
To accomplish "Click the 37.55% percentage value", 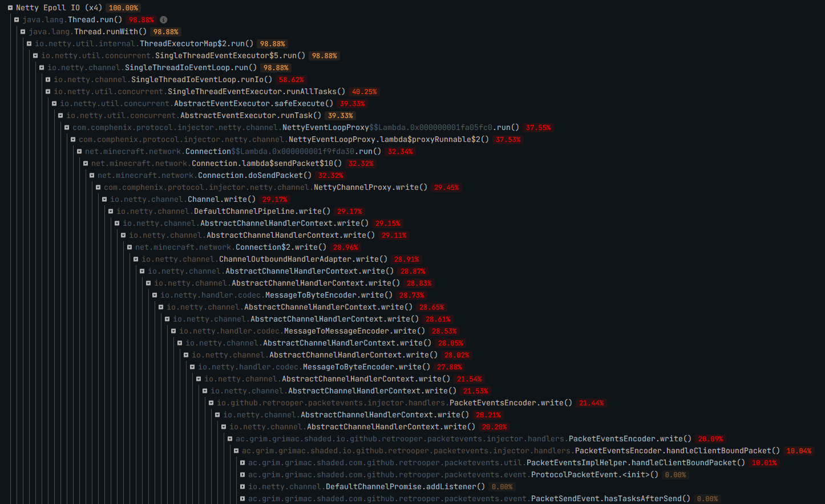I will coord(539,128).
